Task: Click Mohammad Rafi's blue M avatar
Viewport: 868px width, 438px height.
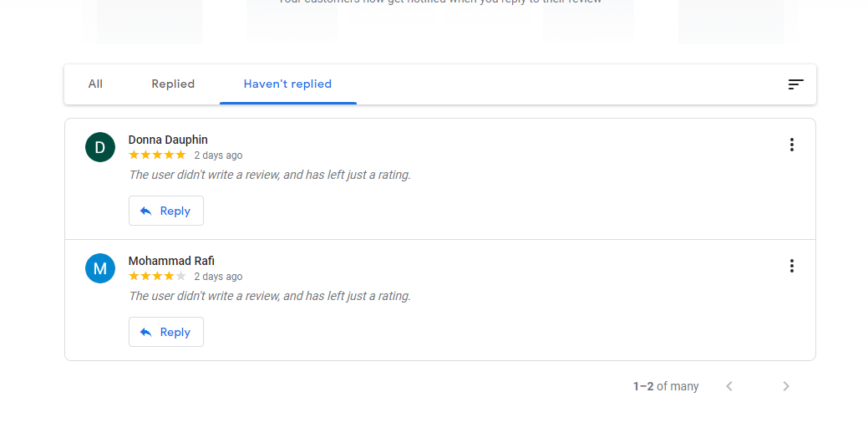Action: click(x=100, y=268)
